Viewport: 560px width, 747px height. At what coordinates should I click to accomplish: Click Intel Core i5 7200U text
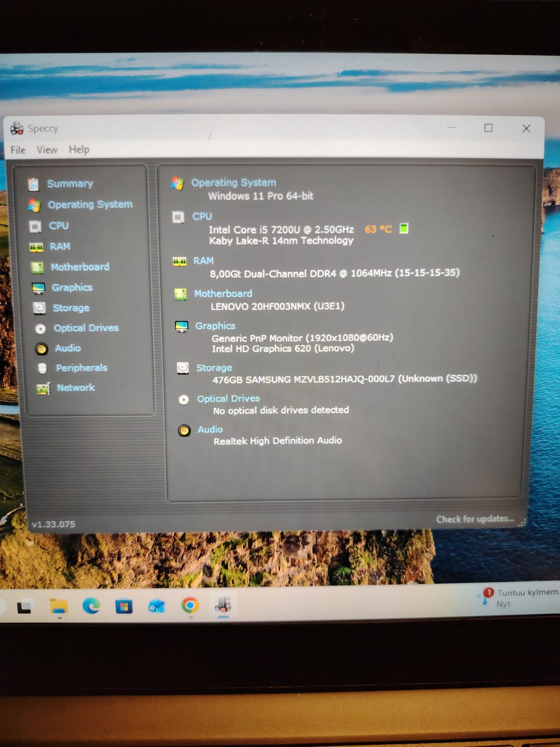(x=282, y=229)
